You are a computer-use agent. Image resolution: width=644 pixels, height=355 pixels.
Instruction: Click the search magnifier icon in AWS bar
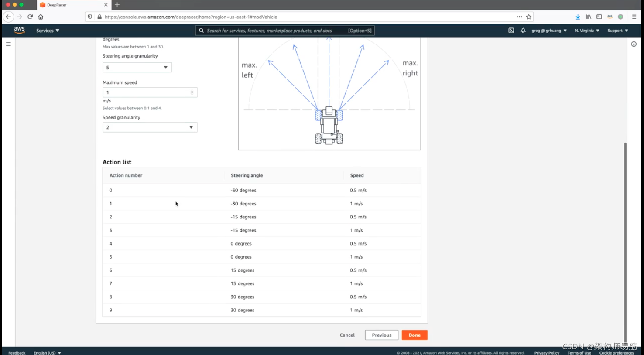pyautogui.click(x=201, y=31)
